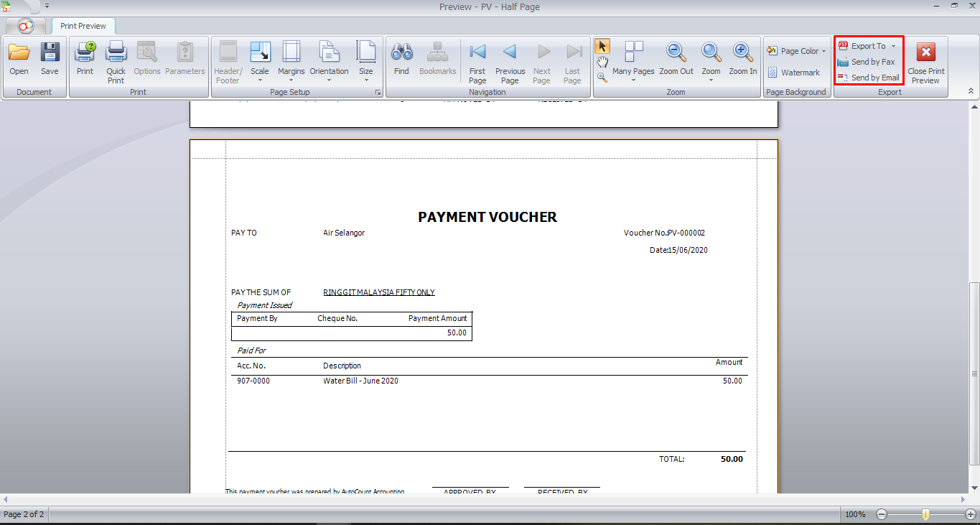The height and width of the screenshot is (525, 980).
Task: Choose Send by Fax
Action: tap(867, 62)
